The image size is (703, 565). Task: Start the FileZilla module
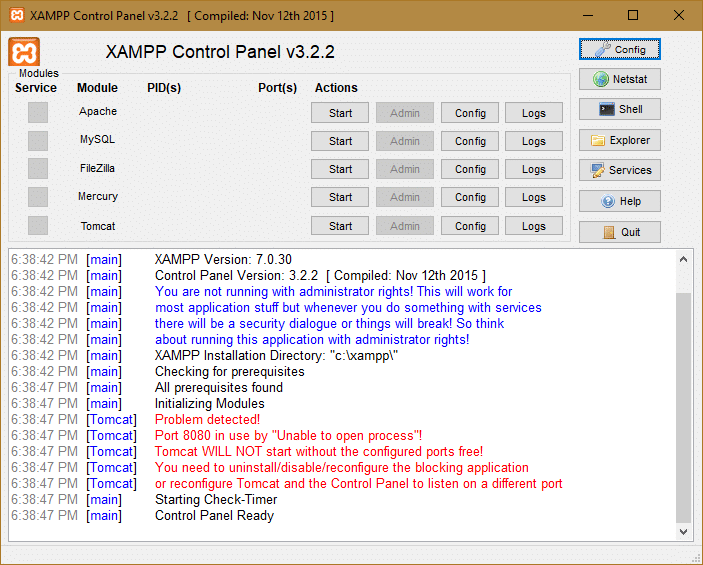(340, 170)
